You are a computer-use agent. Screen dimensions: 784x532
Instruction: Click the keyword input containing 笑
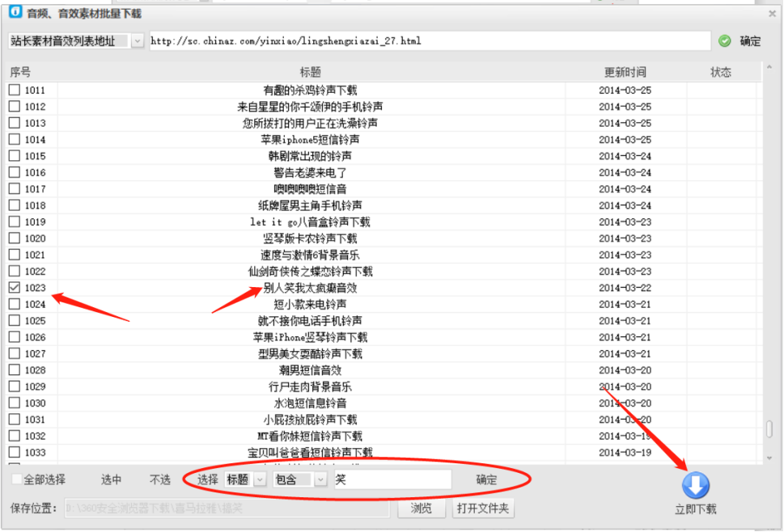[392, 479]
